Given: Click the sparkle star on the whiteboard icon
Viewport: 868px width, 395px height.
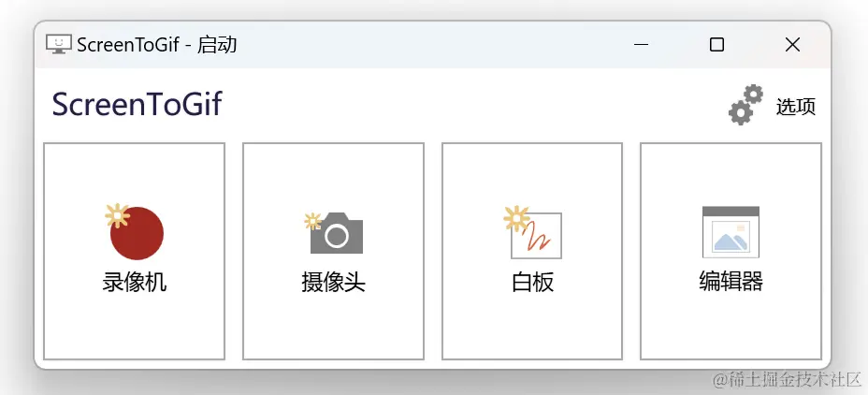Looking at the screenshot, I should [516, 218].
